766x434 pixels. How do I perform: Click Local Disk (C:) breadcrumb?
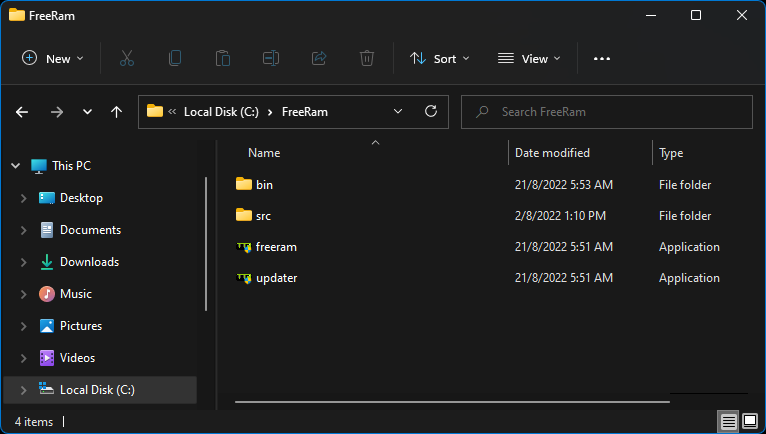click(x=221, y=112)
